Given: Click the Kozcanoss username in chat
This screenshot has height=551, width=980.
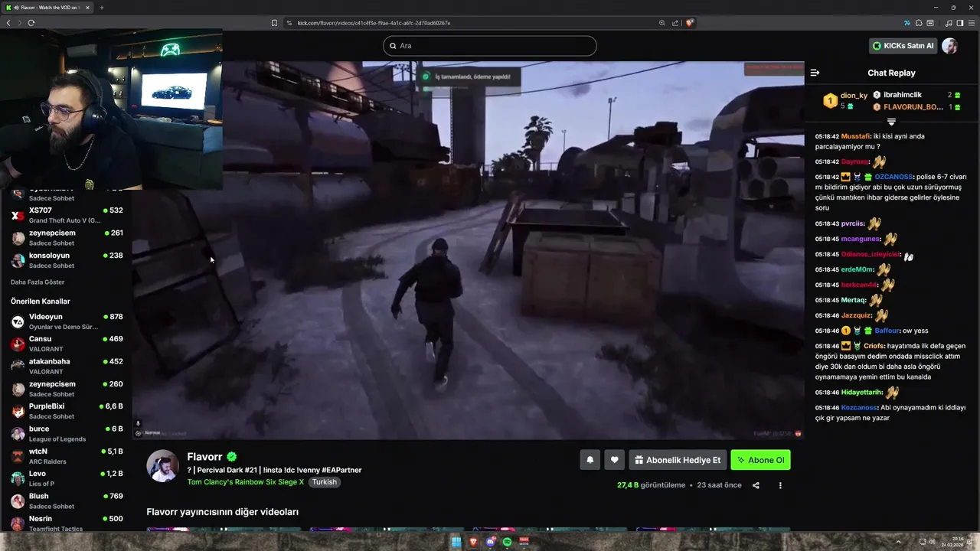Looking at the screenshot, I should click(858, 408).
